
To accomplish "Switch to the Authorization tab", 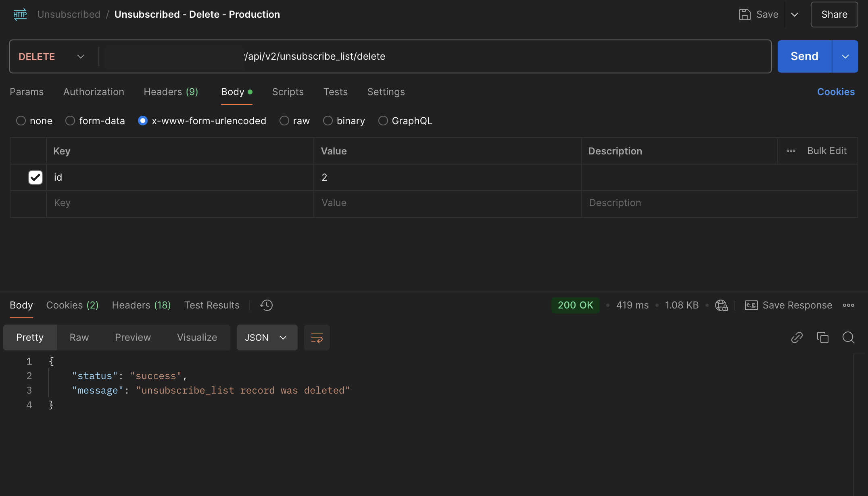I will [x=94, y=92].
